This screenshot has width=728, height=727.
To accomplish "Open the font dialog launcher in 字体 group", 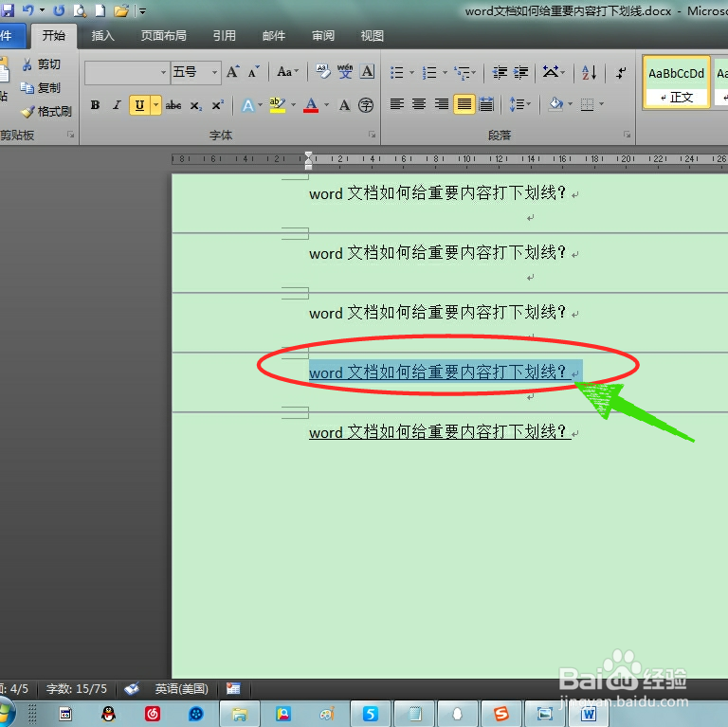I will tap(372, 135).
